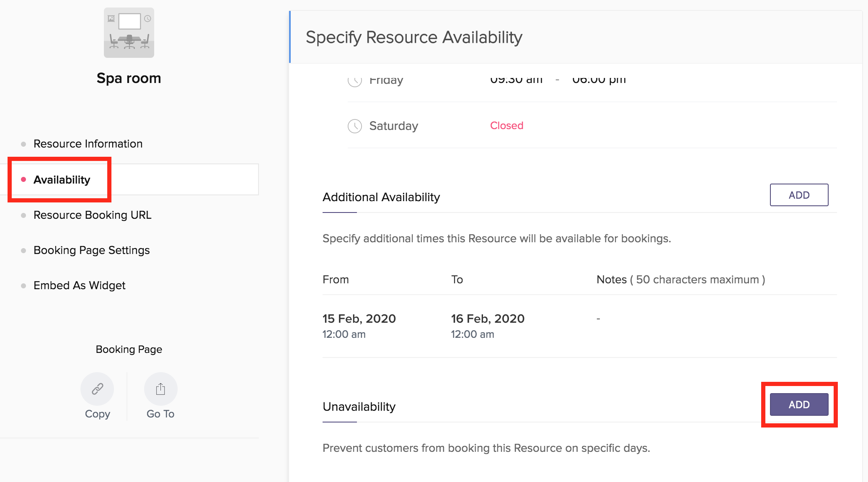Screen dimensions: 868x482
Task: Select the 16 Feb, 2020 To entry
Action: click(487, 319)
